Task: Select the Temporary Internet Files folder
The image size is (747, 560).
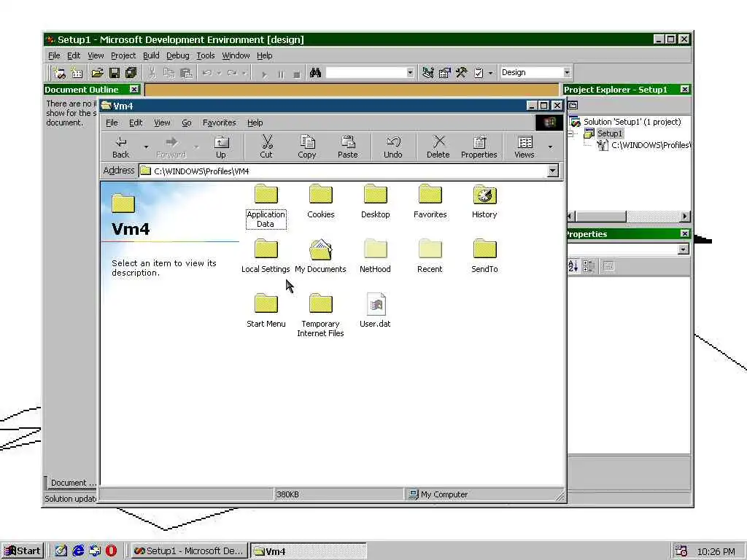Action: coord(321,315)
